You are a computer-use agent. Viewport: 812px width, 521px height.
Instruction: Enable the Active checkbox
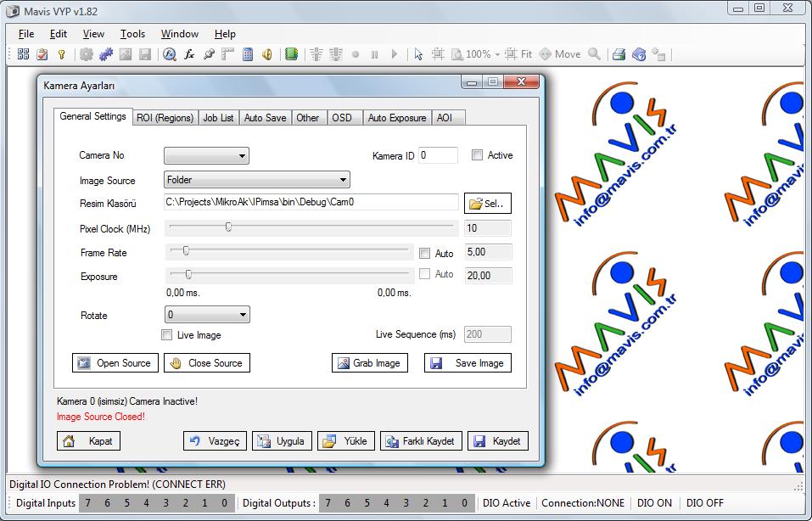coord(477,154)
